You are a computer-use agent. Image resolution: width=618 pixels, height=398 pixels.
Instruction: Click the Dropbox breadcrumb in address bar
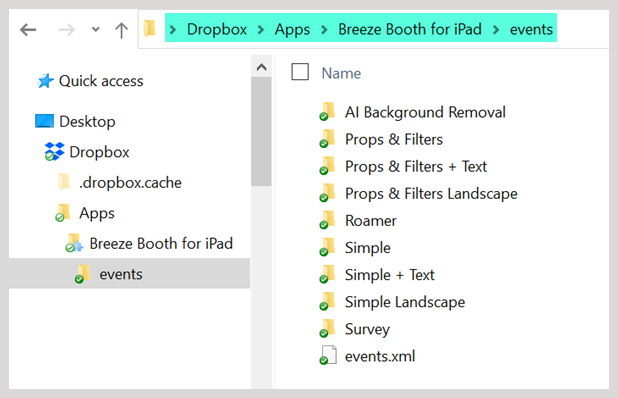click(217, 29)
